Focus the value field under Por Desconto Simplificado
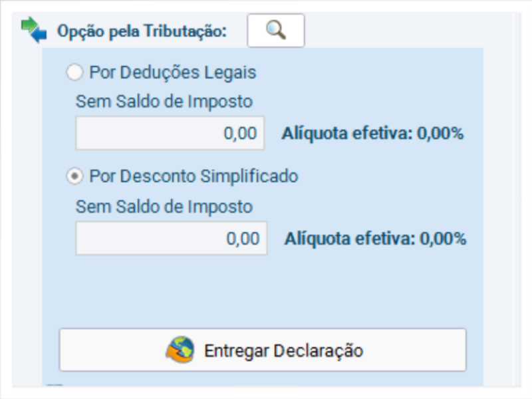532x399 pixels. (x=171, y=238)
